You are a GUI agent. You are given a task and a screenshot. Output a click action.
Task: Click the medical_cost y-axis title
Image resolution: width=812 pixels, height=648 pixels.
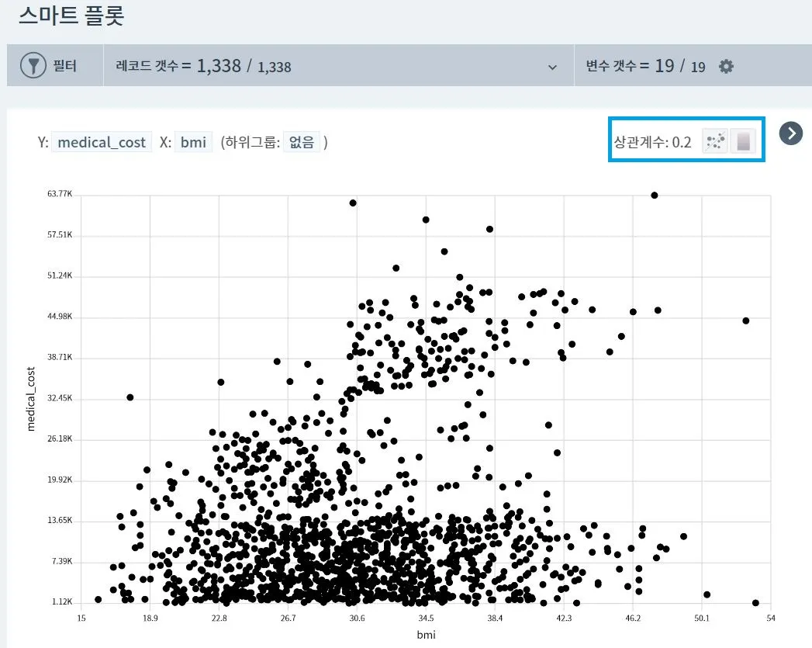click(x=31, y=399)
